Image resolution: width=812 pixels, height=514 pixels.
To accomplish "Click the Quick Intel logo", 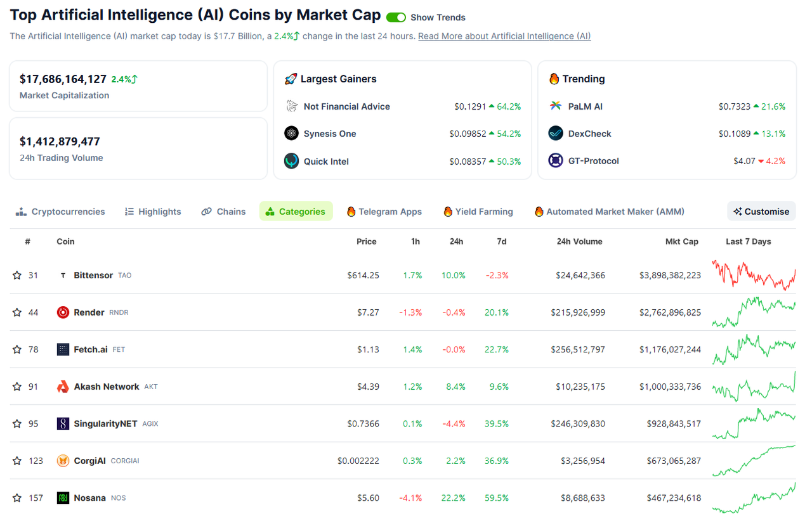I will (x=292, y=161).
